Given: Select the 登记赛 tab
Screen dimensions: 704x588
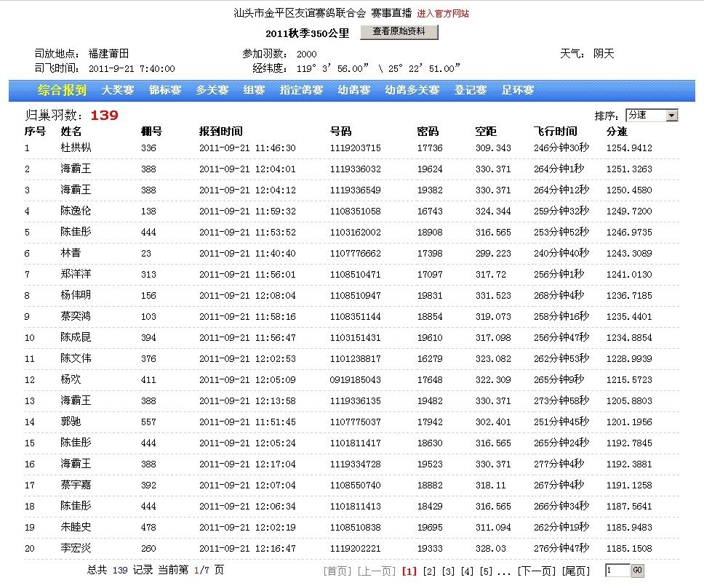Looking at the screenshot, I should pos(471,90).
